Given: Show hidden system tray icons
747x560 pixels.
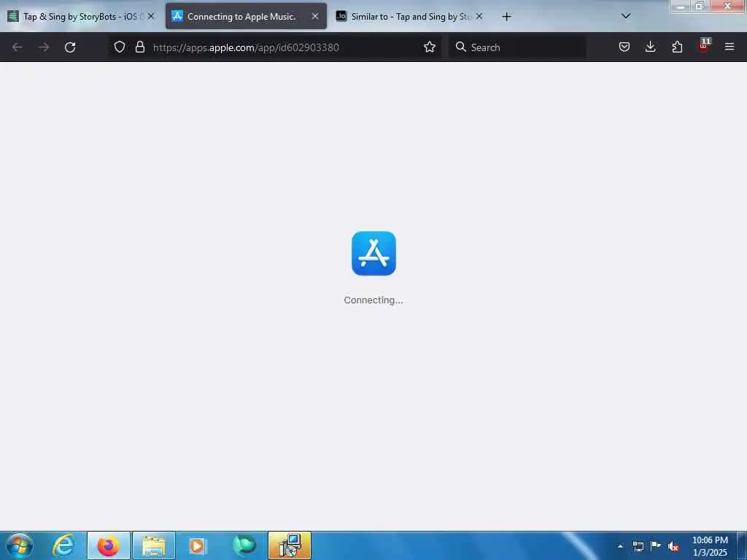Looking at the screenshot, I should (x=620, y=546).
